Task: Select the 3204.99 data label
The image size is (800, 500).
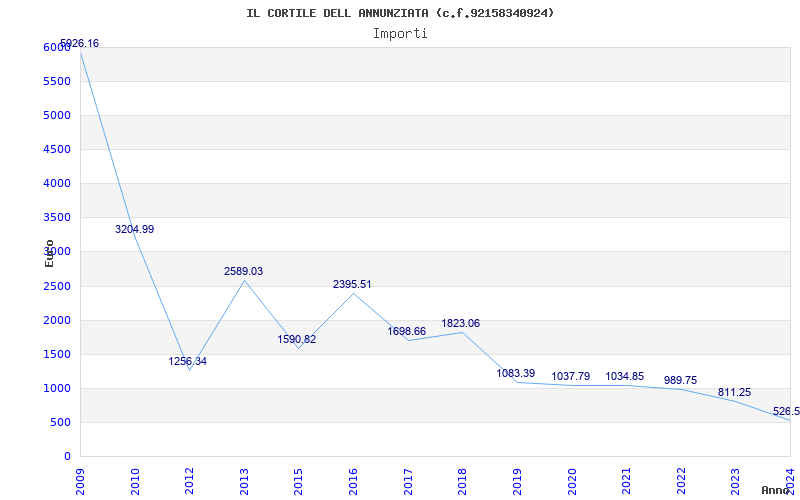Action: coord(135,230)
